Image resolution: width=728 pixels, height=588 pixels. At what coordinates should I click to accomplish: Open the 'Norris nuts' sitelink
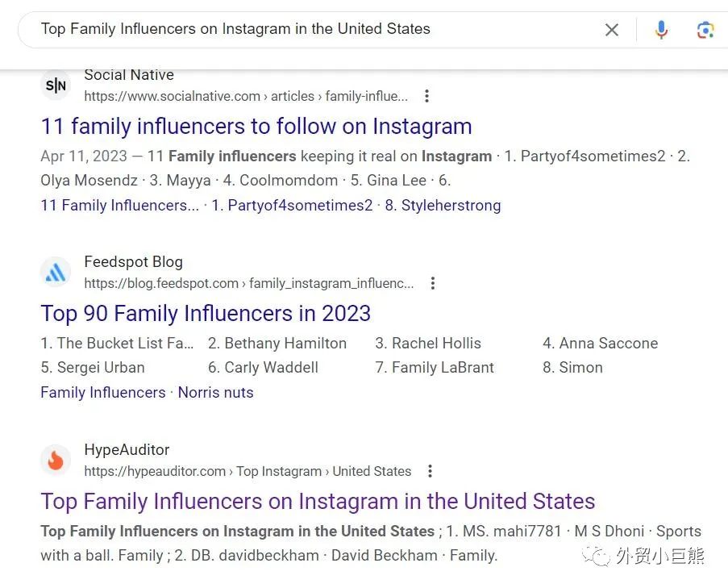[215, 393]
